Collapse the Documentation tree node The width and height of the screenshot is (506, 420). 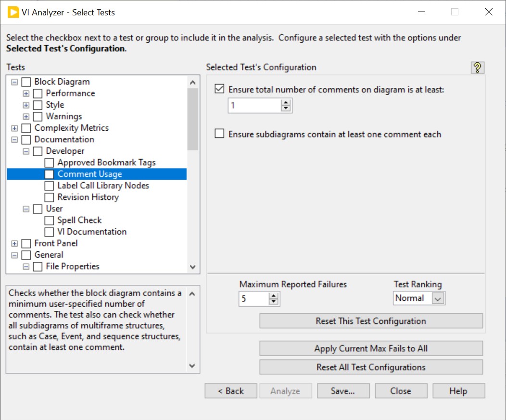click(14, 139)
